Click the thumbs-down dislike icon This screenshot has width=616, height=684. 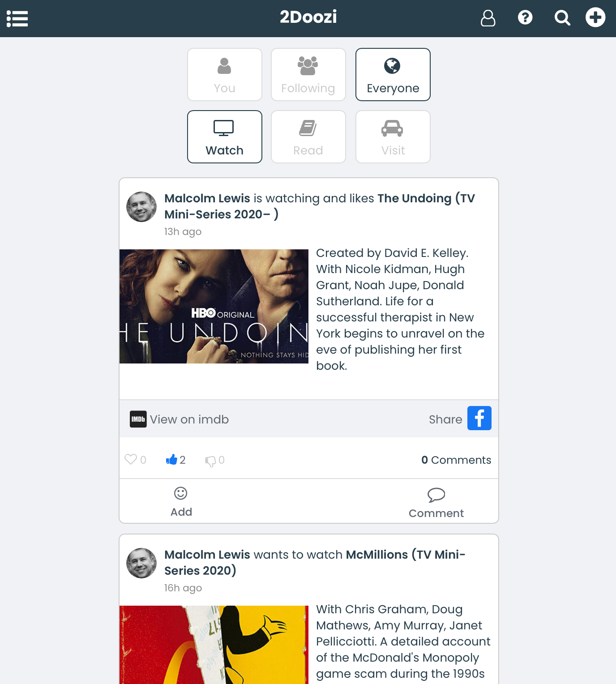[210, 461]
